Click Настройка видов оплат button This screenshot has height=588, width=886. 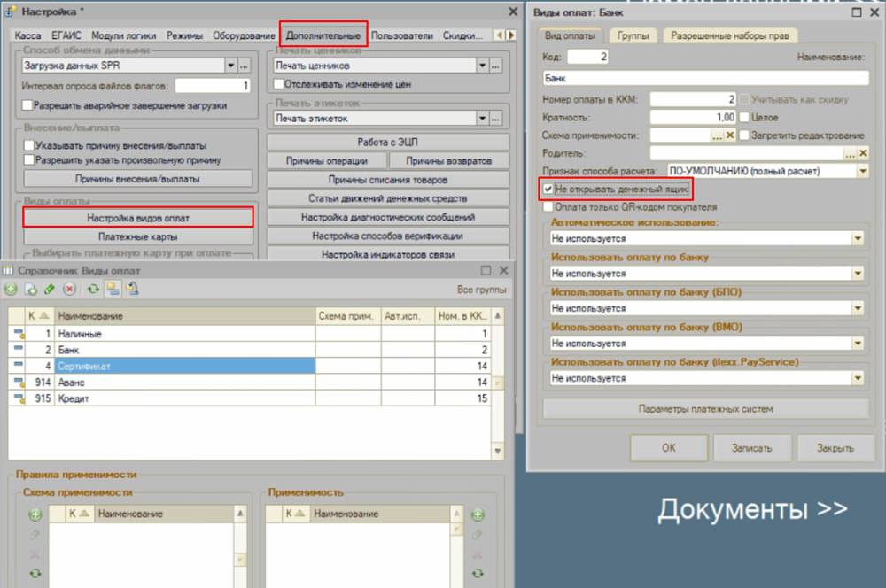[138, 217]
